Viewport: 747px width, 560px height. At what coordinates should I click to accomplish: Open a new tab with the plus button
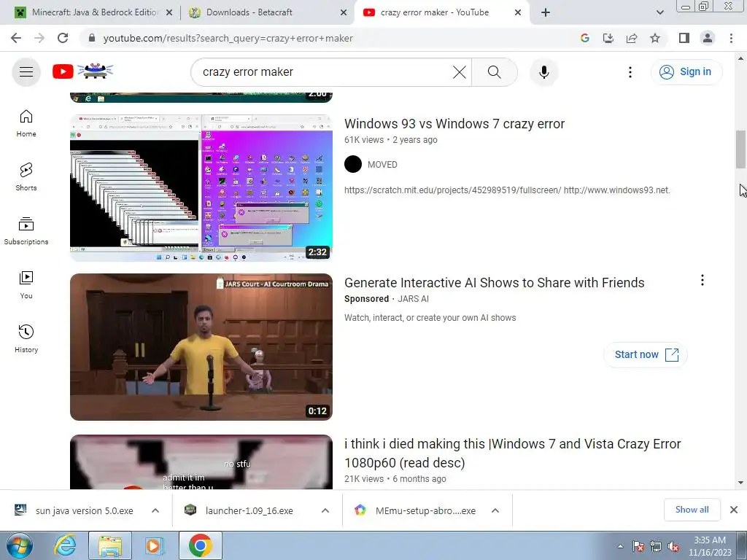tap(546, 12)
